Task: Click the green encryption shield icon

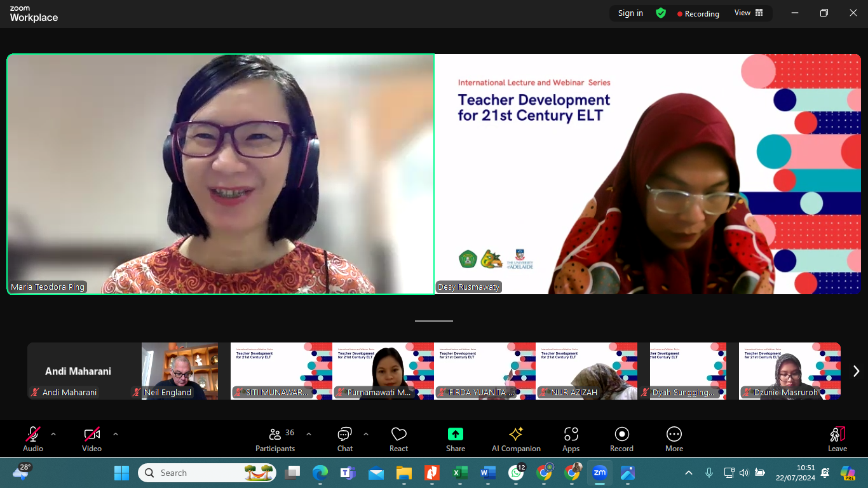Action: [661, 13]
